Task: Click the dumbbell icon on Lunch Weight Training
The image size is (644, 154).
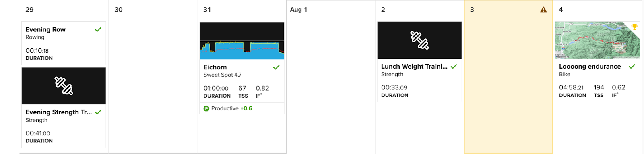Action: [419, 40]
